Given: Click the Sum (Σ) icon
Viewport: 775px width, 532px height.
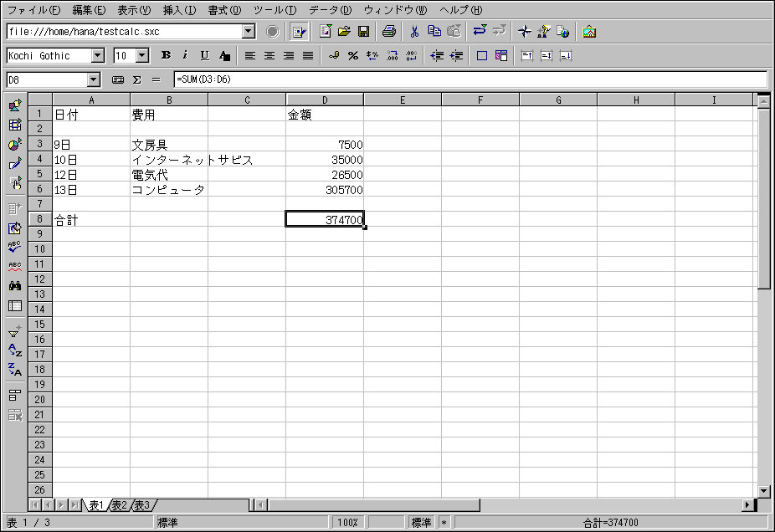Looking at the screenshot, I should (x=137, y=80).
